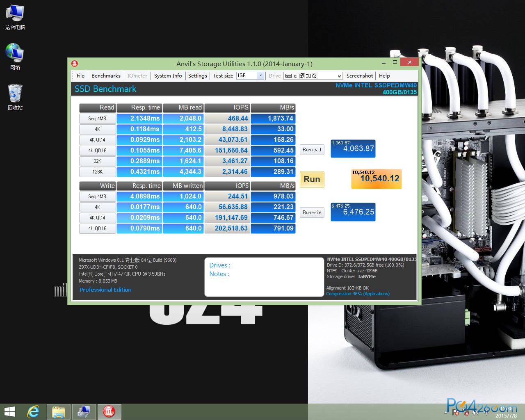This screenshot has height=420, width=525.
Task: Minimize the Anvil's Storage Utilities window
Action: coord(384,63)
